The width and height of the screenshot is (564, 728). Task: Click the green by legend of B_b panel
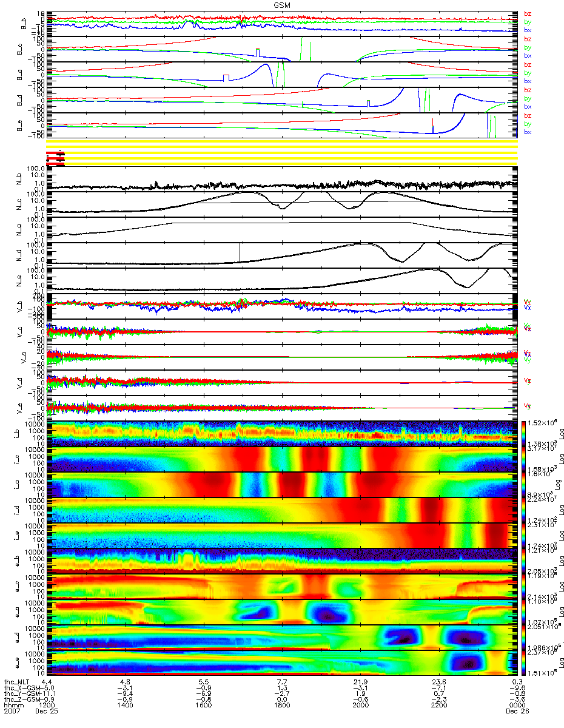click(528, 22)
